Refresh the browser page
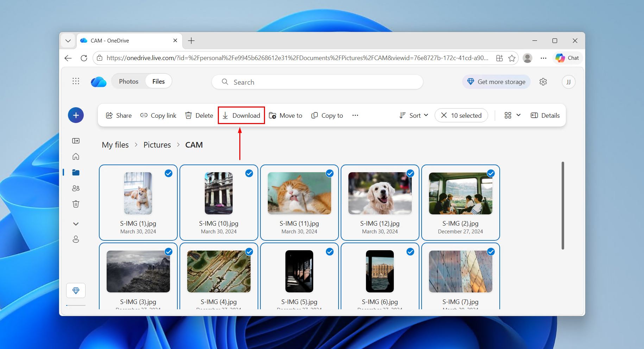Image resolution: width=644 pixels, height=349 pixels. [84, 58]
